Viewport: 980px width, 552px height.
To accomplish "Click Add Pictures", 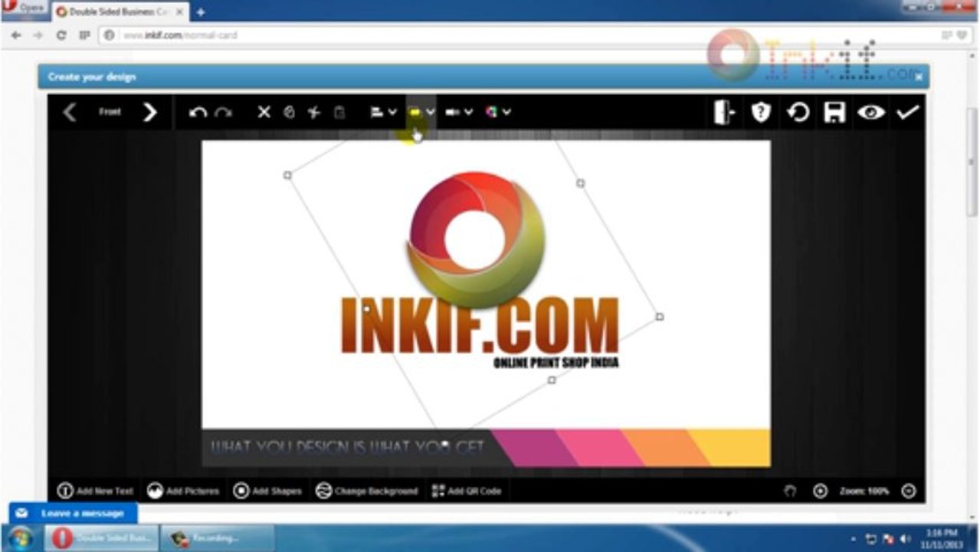I will (x=183, y=491).
